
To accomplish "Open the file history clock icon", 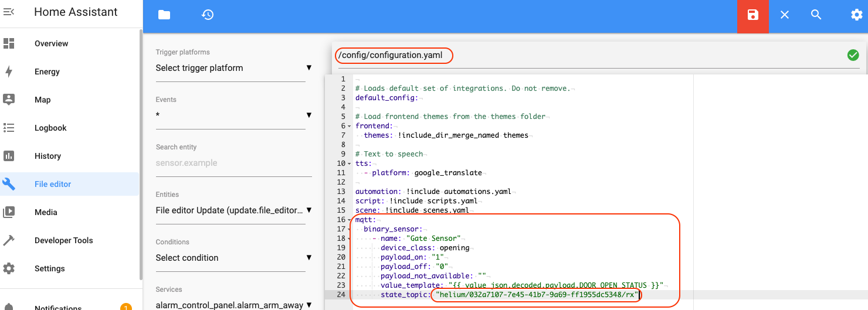I will [x=207, y=15].
